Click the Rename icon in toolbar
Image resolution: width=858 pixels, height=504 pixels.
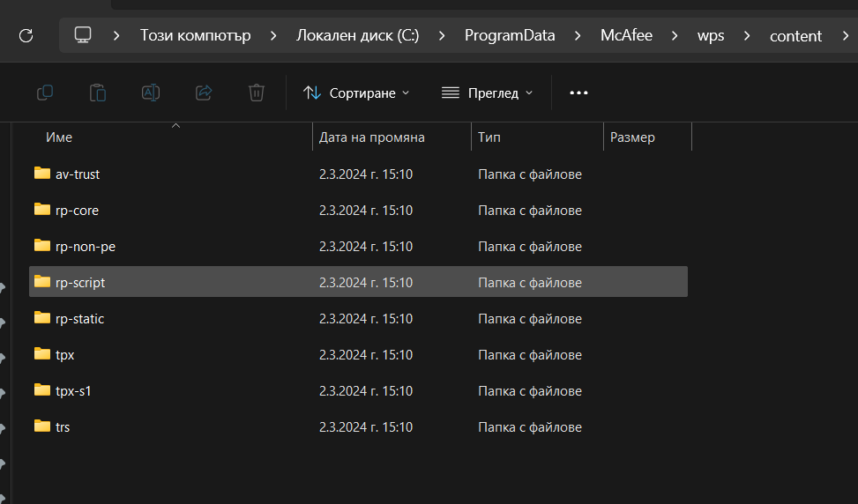(x=151, y=93)
